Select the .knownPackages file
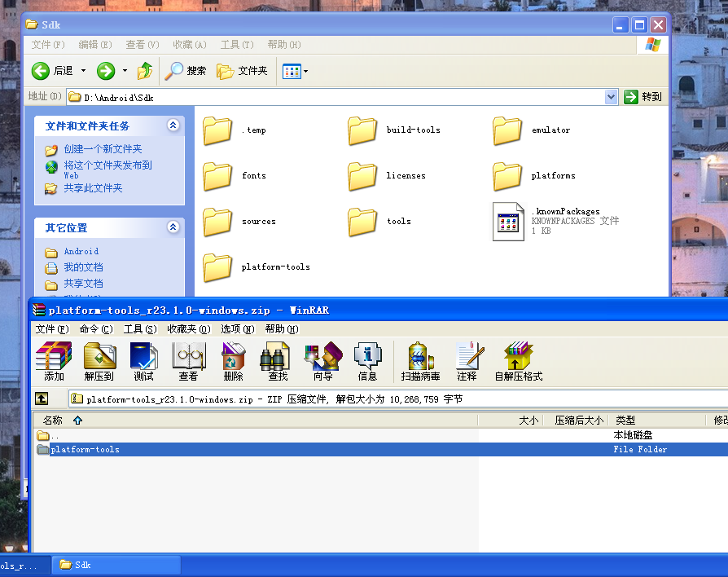The image size is (728, 577). click(x=555, y=221)
